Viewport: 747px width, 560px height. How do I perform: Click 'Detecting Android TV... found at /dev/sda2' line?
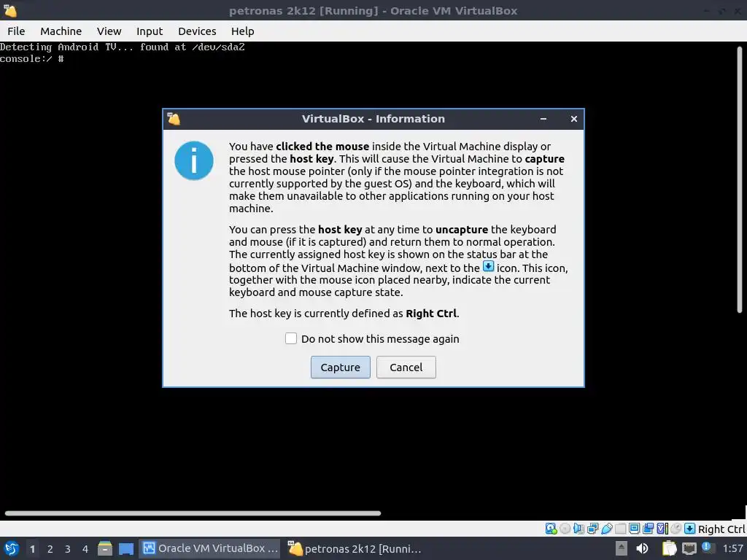point(123,47)
